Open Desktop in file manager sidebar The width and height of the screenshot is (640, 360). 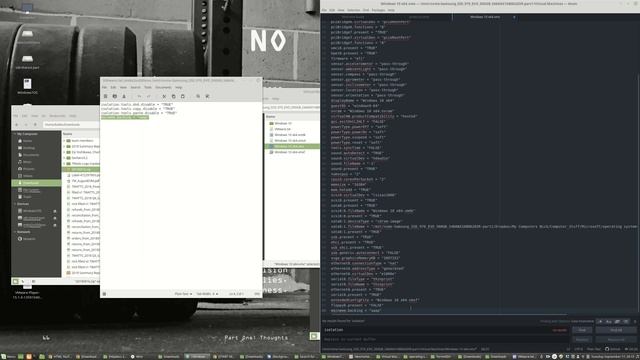click(29, 148)
